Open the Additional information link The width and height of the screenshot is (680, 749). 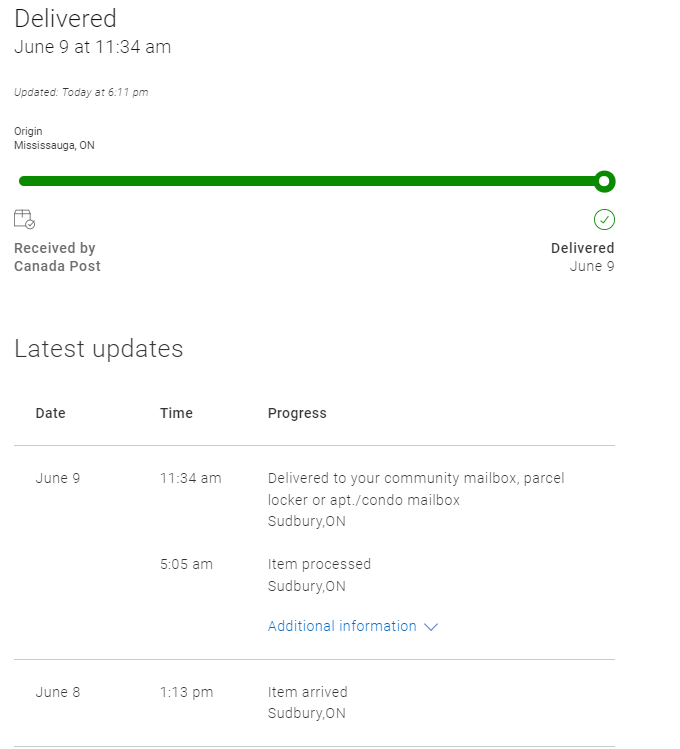click(x=342, y=626)
